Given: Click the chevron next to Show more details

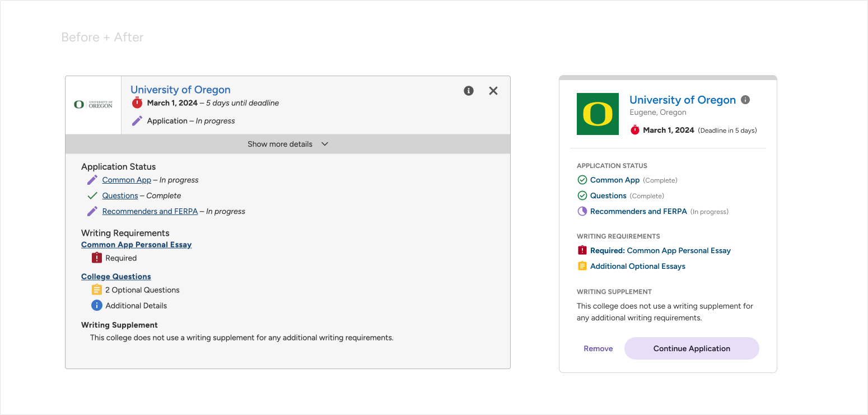Looking at the screenshot, I should 325,144.
